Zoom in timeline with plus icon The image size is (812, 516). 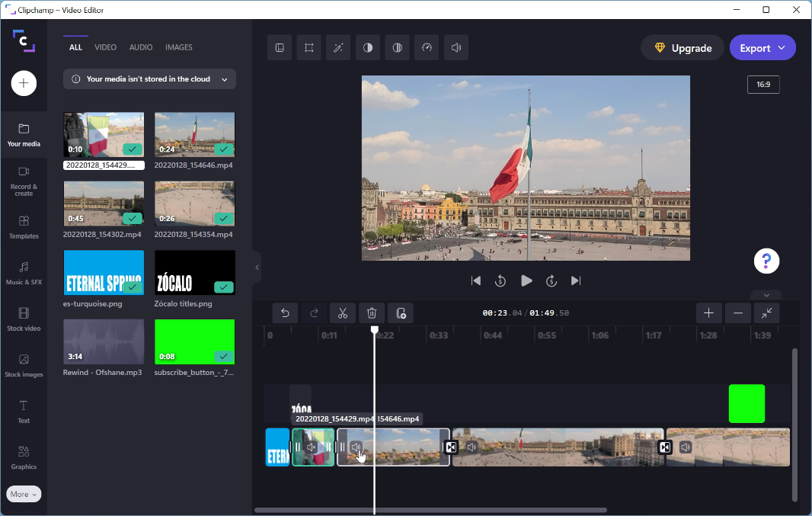tap(708, 312)
